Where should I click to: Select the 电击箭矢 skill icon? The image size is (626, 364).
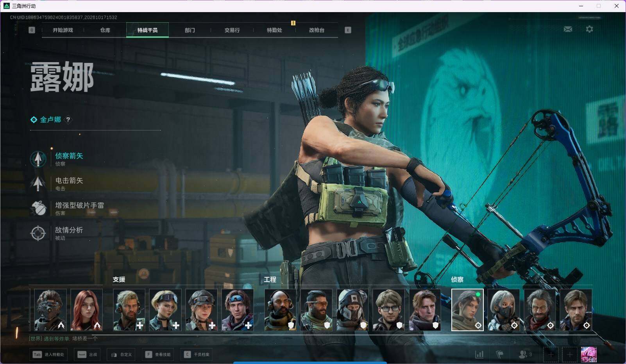click(38, 184)
